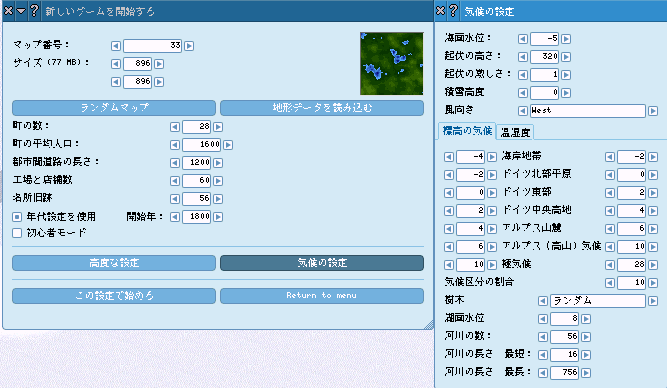
Task: Increase the マップ番号 value
Action: tap(189, 46)
